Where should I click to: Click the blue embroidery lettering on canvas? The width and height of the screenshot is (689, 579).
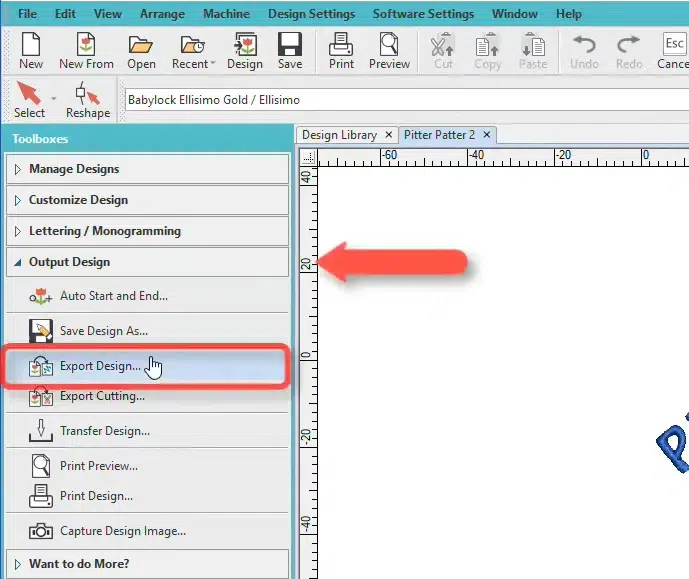coord(674,443)
